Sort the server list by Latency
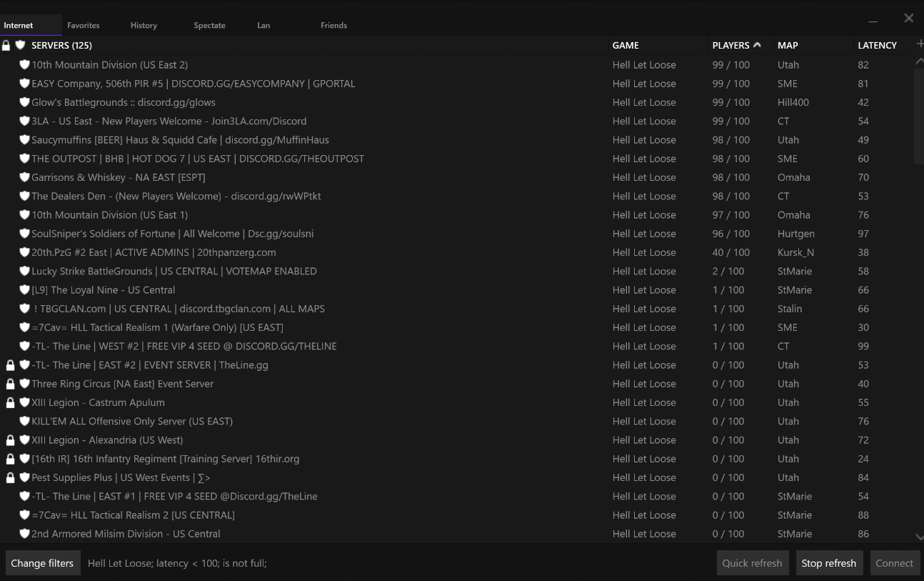The image size is (924, 581). tap(877, 45)
